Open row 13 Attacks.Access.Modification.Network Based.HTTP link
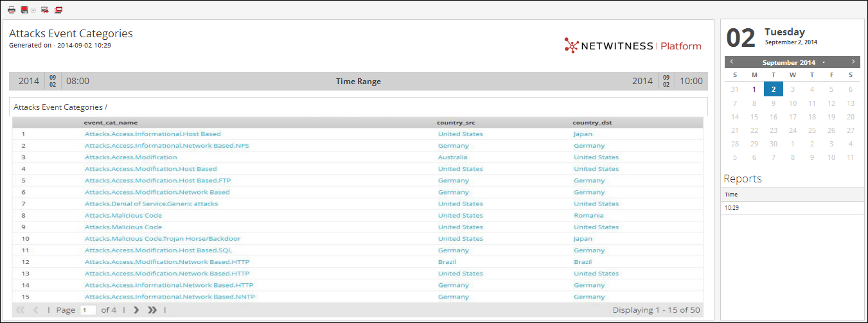 167,274
